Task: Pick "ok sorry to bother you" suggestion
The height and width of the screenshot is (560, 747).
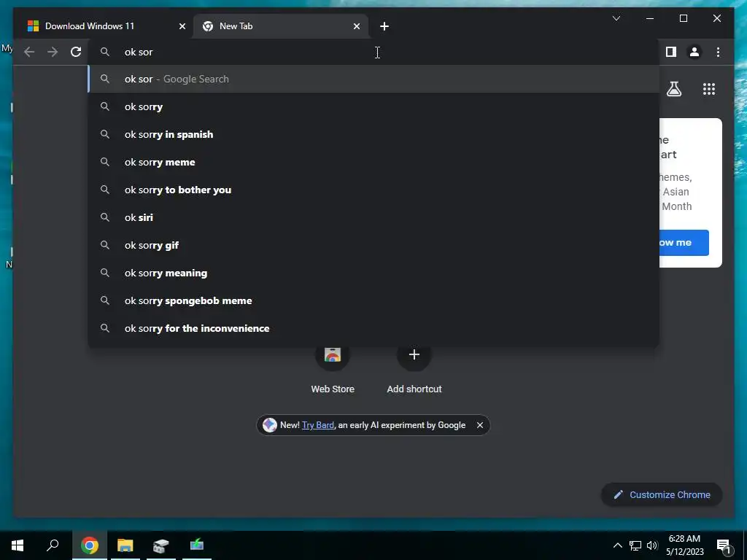Action: 373,190
